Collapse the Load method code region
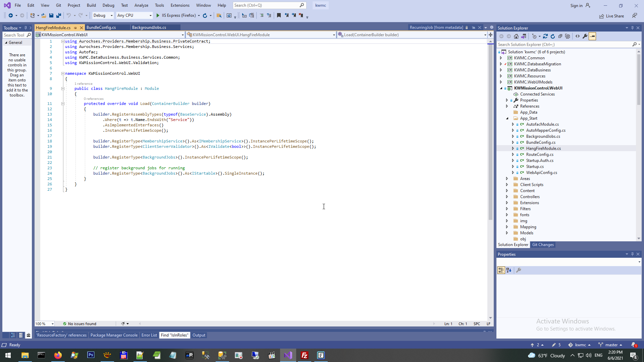The image size is (644, 362). point(63,104)
